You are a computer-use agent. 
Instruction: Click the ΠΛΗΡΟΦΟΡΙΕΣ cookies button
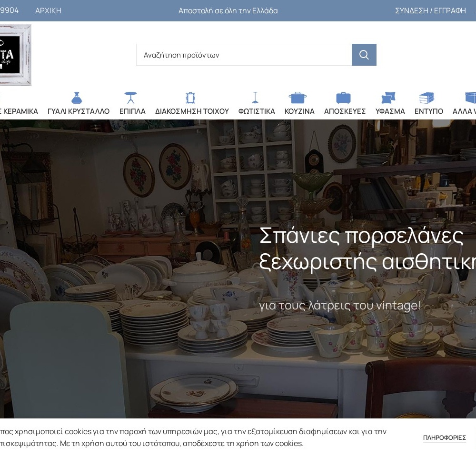coord(444,437)
